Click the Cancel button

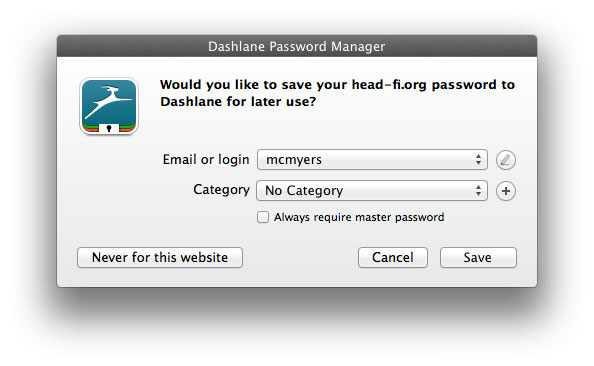[393, 258]
